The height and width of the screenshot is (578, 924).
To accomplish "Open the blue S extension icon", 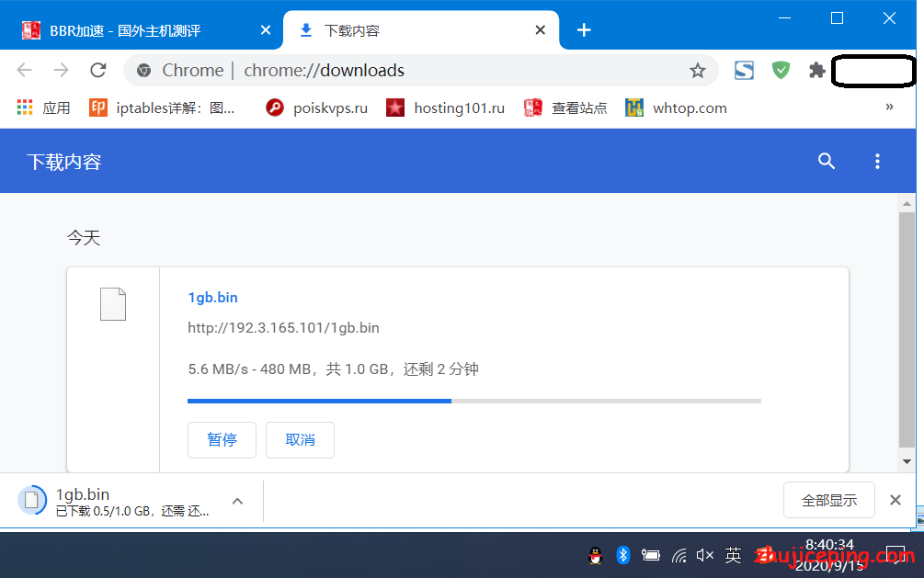I will [744, 70].
